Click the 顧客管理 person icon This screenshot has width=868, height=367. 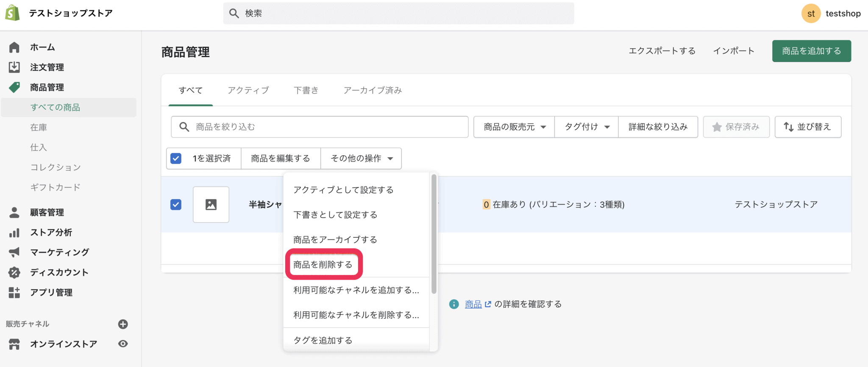(14, 212)
